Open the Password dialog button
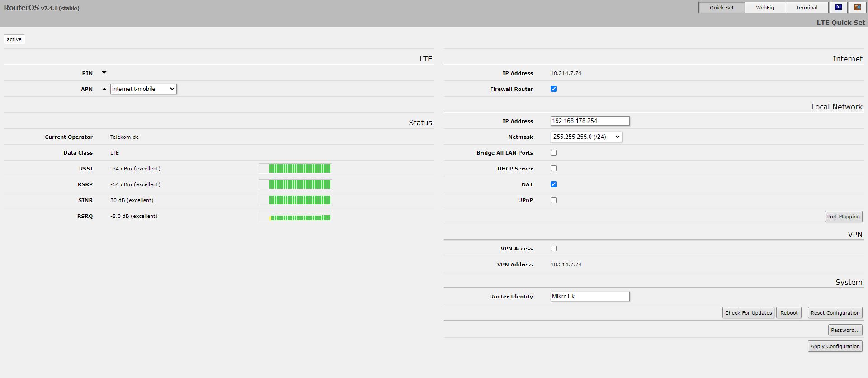This screenshot has width=868, height=378. pyautogui.click(x=845, y=330)
